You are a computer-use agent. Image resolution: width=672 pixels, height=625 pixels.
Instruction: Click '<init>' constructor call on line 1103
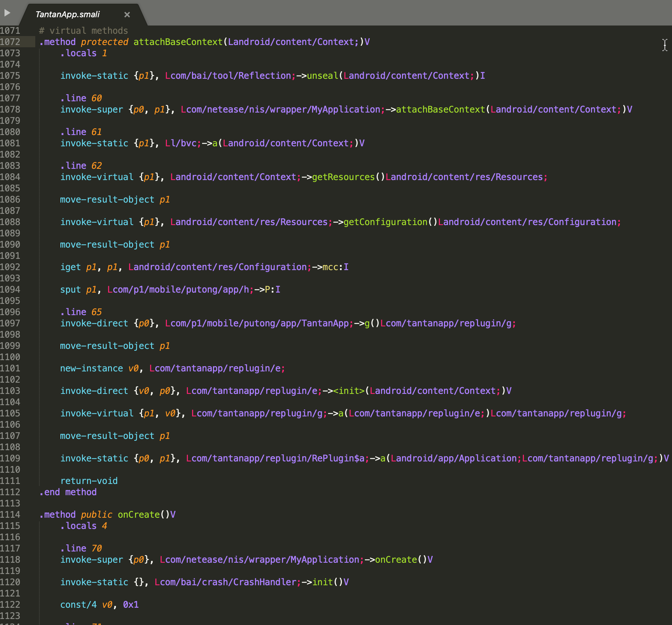point(349,391)
